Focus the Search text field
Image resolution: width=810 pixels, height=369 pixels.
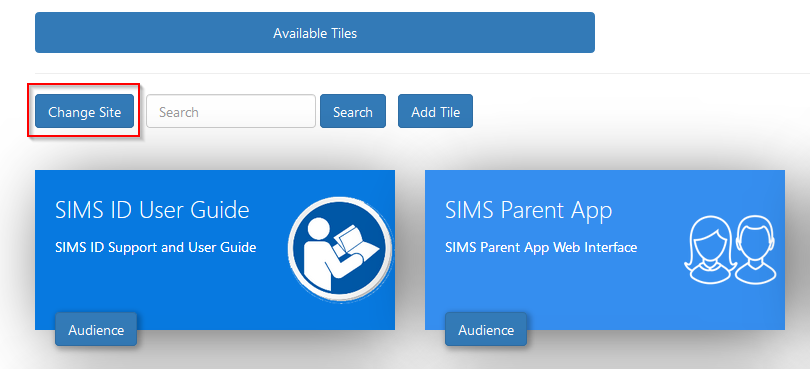pyautogui.click(x=231, y=111)
